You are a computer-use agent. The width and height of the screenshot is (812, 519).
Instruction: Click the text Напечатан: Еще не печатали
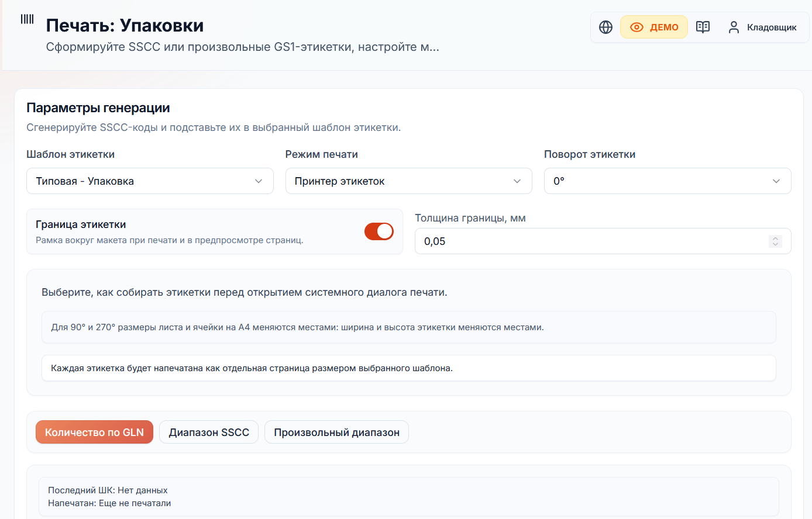(x=109, y=503)
